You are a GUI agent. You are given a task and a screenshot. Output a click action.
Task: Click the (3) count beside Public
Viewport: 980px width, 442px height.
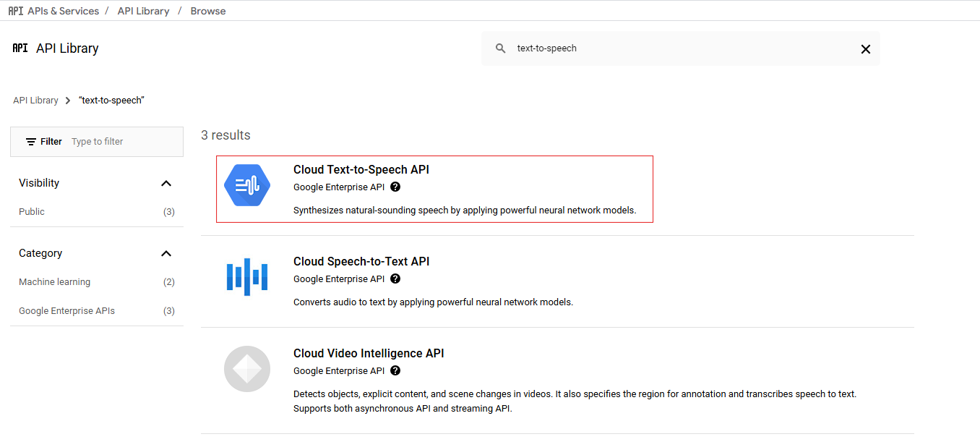(169, 212)
